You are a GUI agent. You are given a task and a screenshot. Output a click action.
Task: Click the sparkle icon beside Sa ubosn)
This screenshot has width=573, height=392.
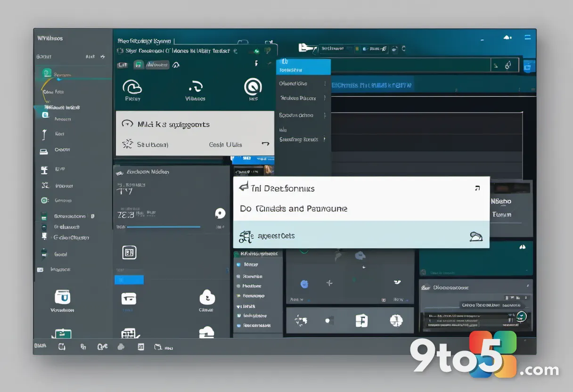(x=128, y=144)
